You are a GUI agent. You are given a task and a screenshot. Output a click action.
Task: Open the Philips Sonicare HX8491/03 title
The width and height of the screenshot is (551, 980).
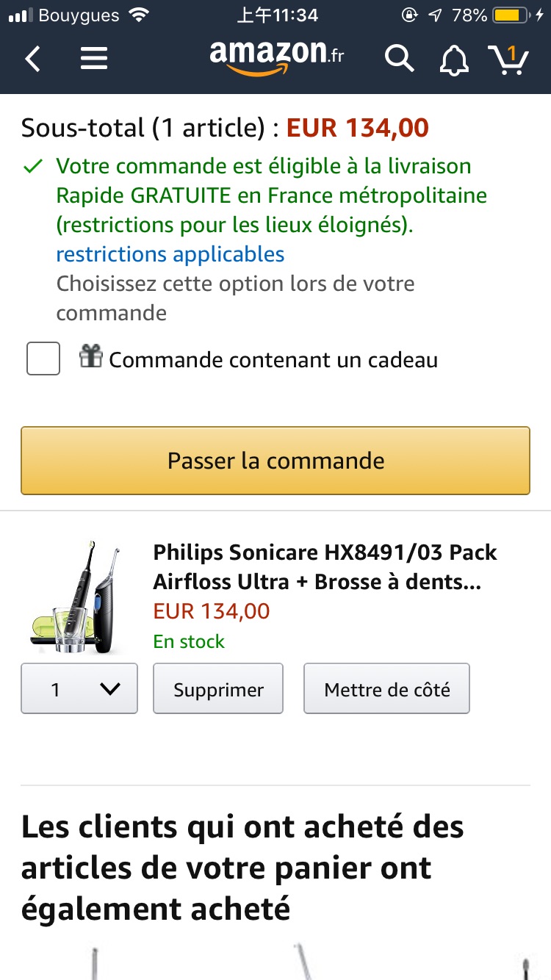[x=325, y=566]
